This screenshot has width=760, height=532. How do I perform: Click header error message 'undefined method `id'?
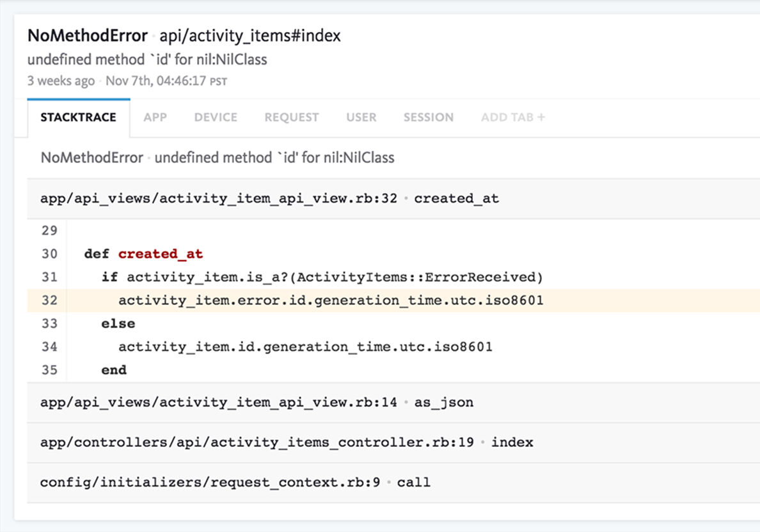[x=147, y=59]
